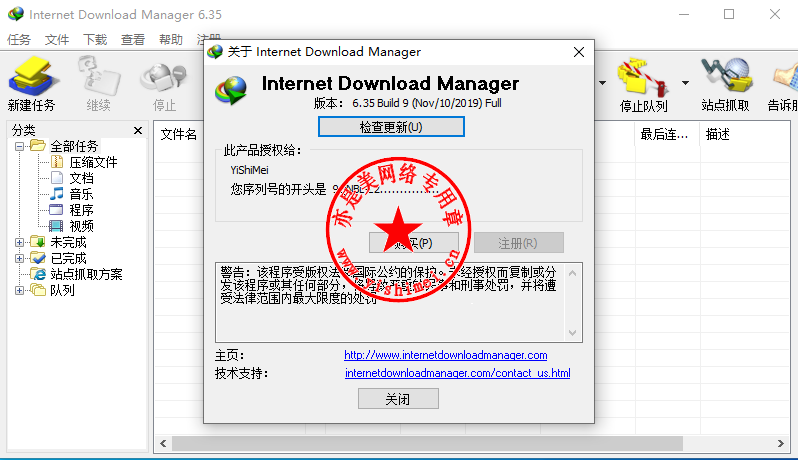Click the 检查更新(U) button

(391, 127)
